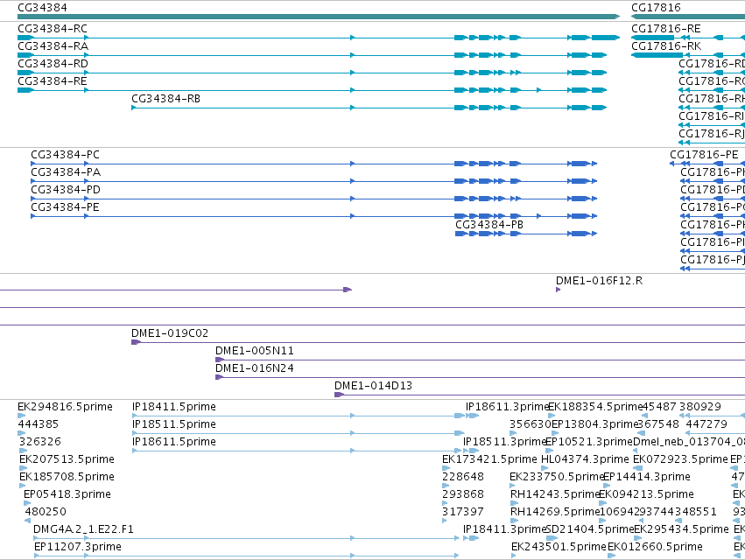Viewport: 745px width, 560px height.
Task: Select the CG17816 gene label
Action: pyautogui.click(x=656, y=8)
